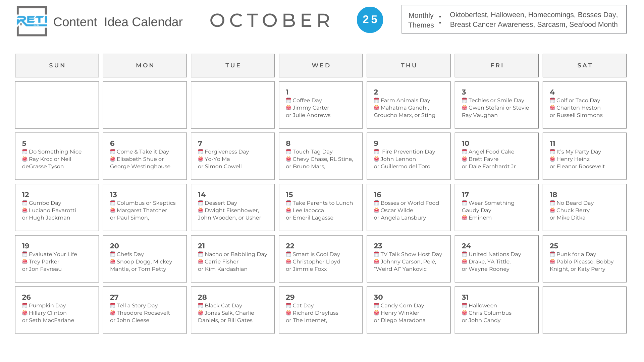The width and height of the screenshot is (644, 362).
Task: Click the RETI logo icon
Action: coord(32,21)
